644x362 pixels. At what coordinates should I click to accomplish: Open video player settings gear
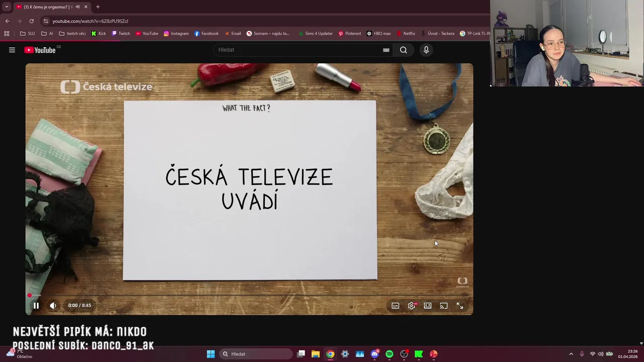tap(412, 306)
